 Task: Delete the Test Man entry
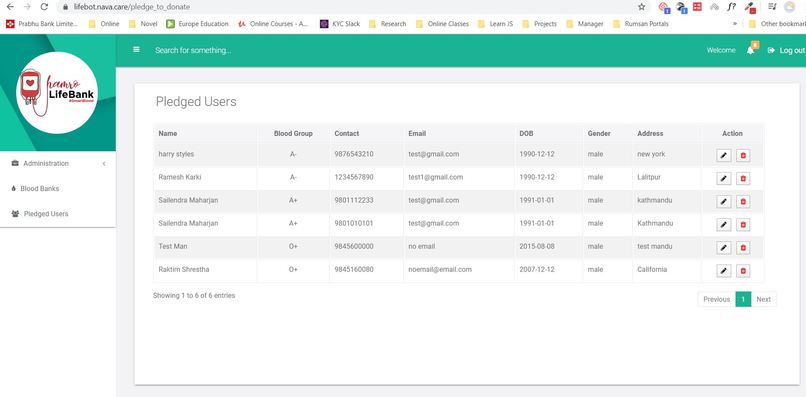click(x=743, y=248)
